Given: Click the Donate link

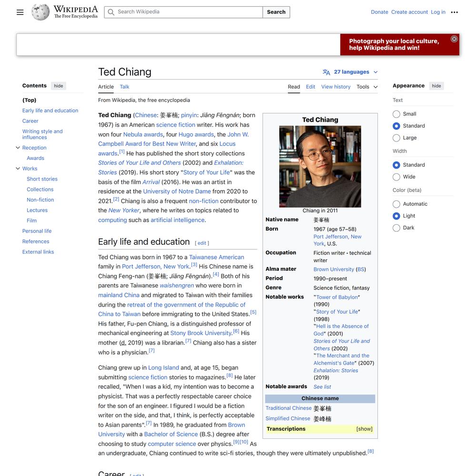Looking at the screenshot, I should click(379, 12).
